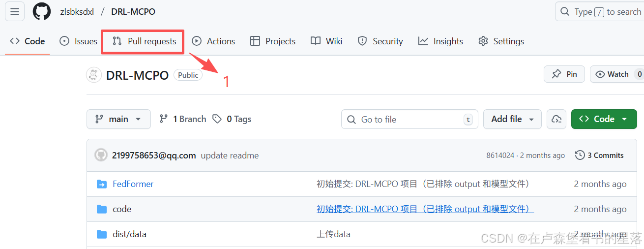
Task: Pin the repository with Pin button
Action: tap(564, 74)
